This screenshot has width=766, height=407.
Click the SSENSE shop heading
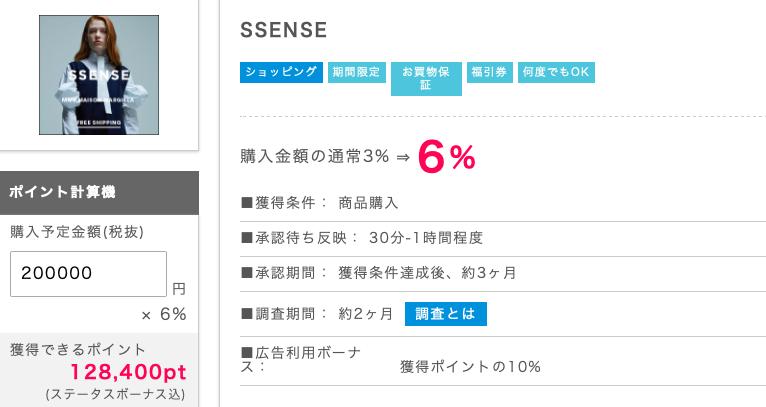point(283,30)
